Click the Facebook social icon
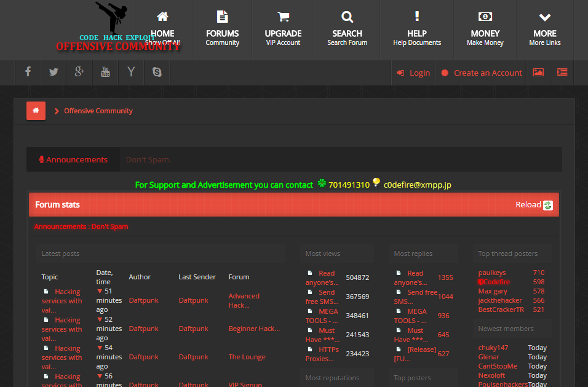This screenshot has width=588, height=387. coord(28,73)
